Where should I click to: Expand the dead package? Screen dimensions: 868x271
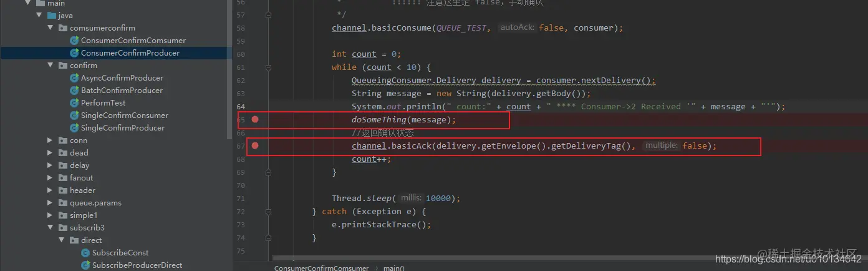tap(51, 153)
